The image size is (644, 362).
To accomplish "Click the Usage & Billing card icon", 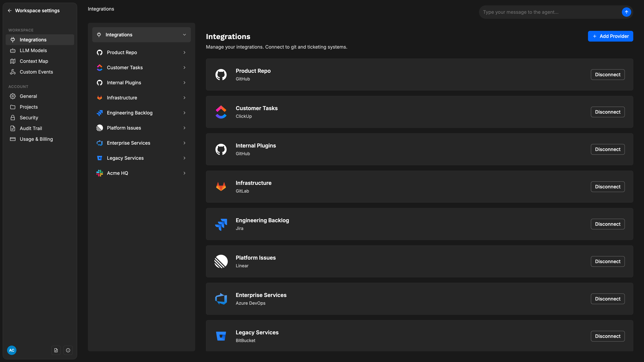I will click(x=13, y=139).
